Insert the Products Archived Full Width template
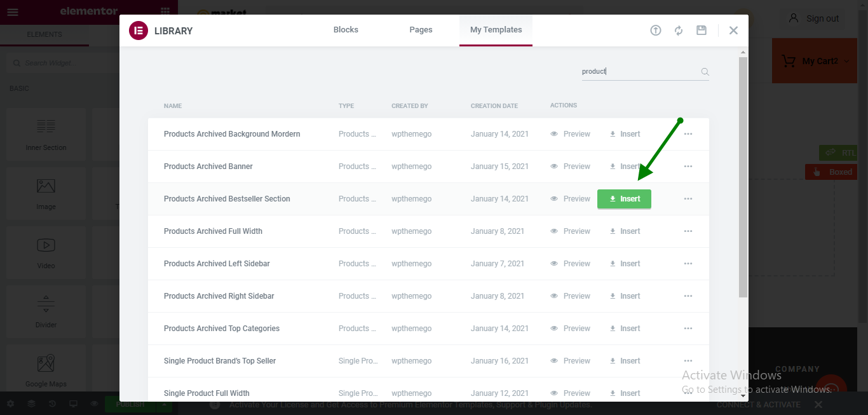The image size is (868, 415). (625, 231)
